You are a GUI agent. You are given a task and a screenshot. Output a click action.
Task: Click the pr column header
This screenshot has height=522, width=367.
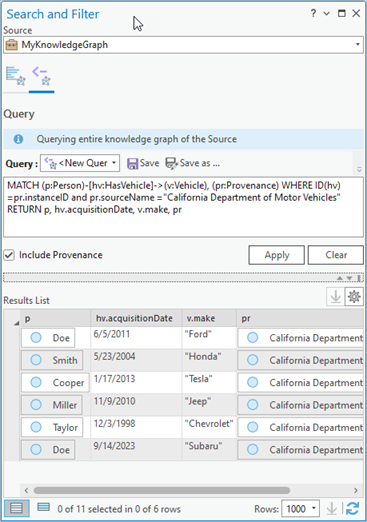(300, 318)
